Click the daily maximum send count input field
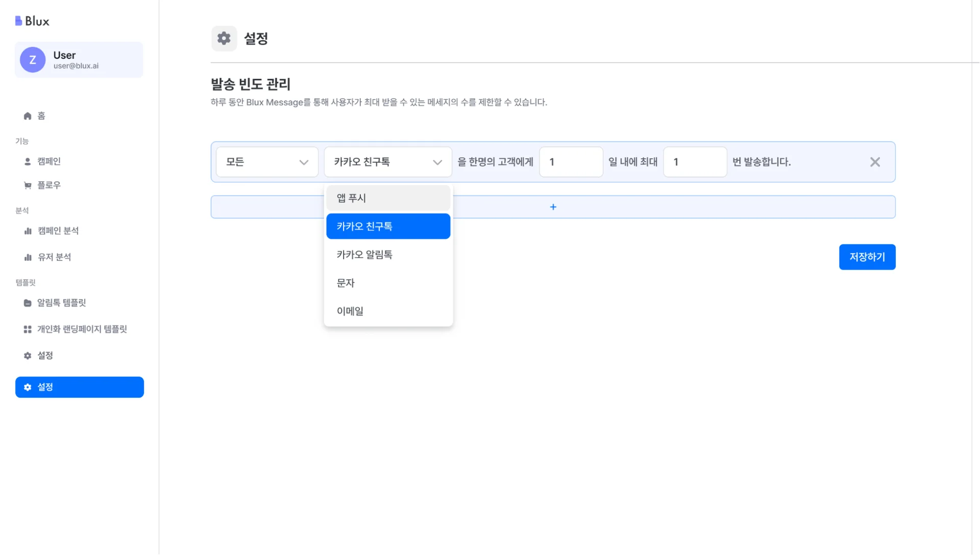Screen dimensions: 980x555 (x=695, y=162)
